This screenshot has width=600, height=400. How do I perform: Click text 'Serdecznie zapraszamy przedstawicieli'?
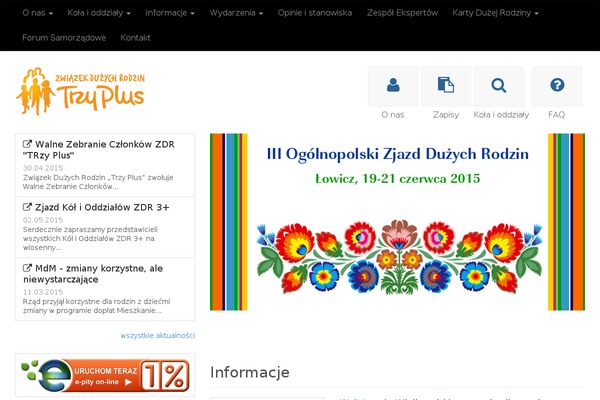tap(90, 229)
